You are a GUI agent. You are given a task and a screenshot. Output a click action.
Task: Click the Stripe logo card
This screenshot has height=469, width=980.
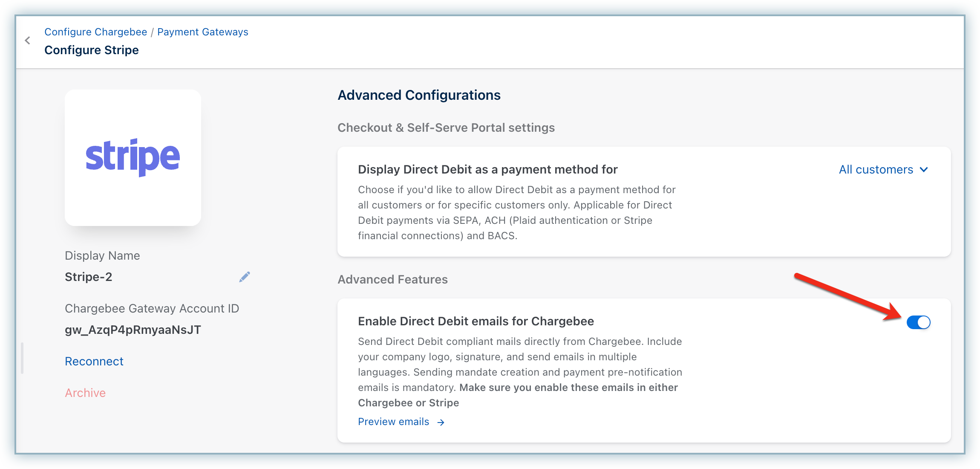(133, 158)
